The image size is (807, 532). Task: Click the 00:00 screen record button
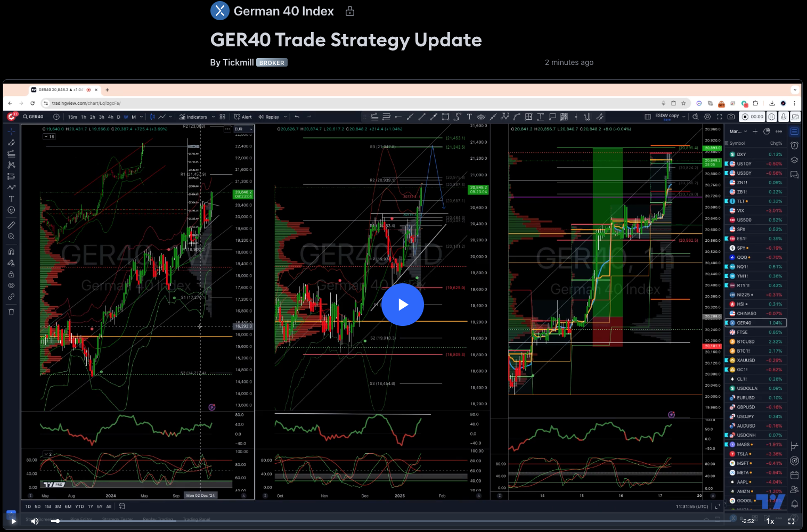[x=753, y=117]
